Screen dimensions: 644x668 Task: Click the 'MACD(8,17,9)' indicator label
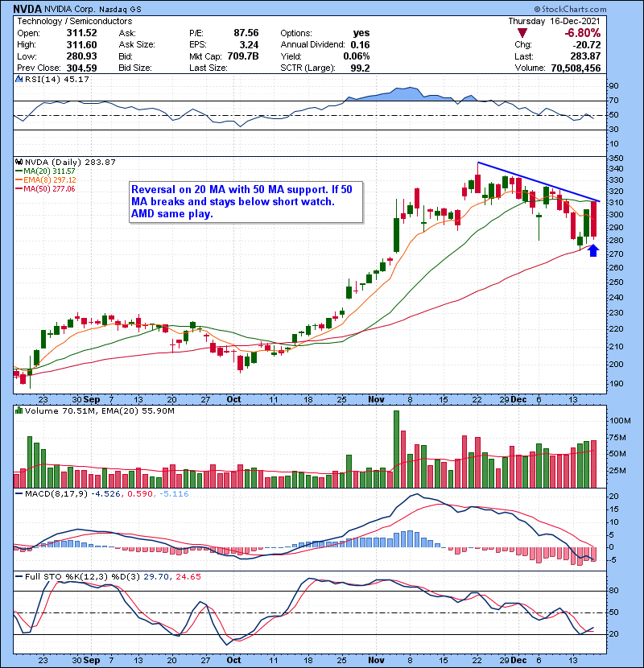pyautogui.click(x=56, y=494)
